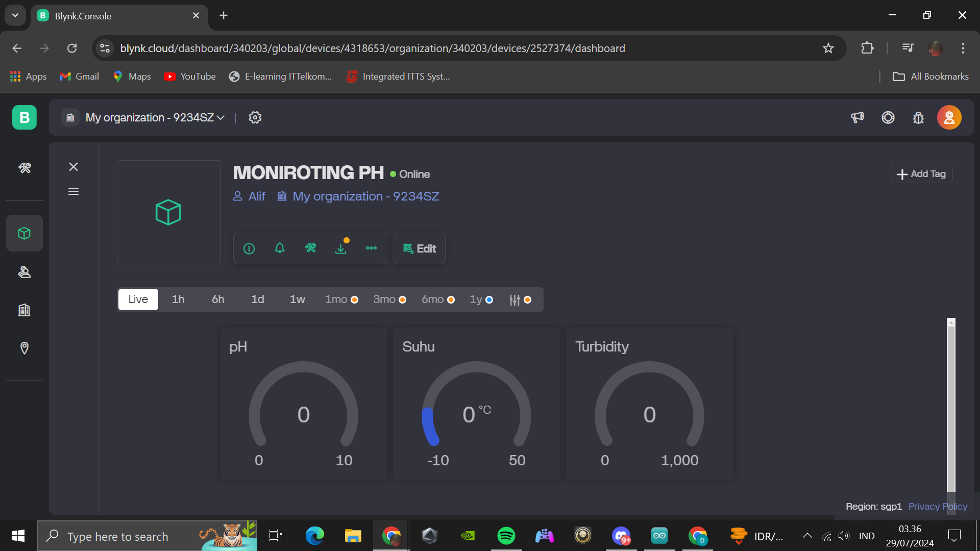Open device info via the info icon
Image resolution: width=980 pixels, height=551 pixels.
[x=249, y=248]
